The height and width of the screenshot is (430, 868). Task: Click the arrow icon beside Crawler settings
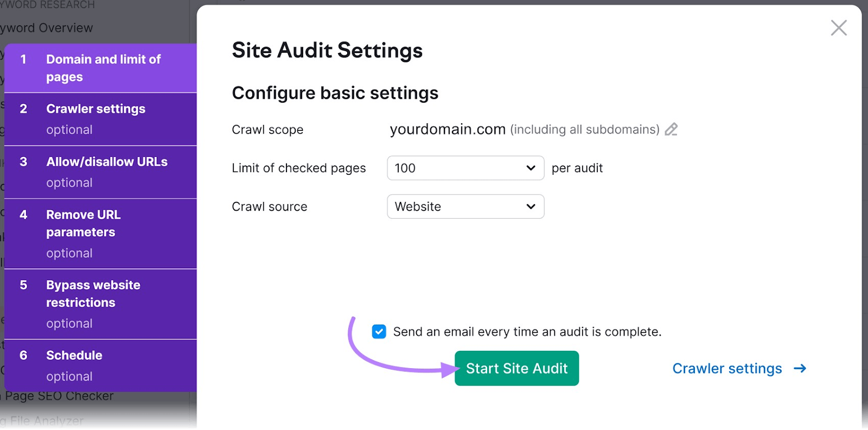pyautogui.click(x=800, y=369)
